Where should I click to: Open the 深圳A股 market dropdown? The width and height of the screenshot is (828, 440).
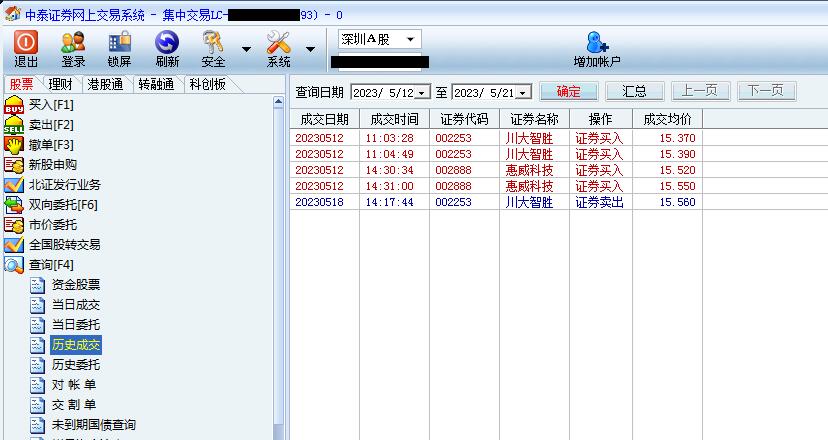pos(410,39)
